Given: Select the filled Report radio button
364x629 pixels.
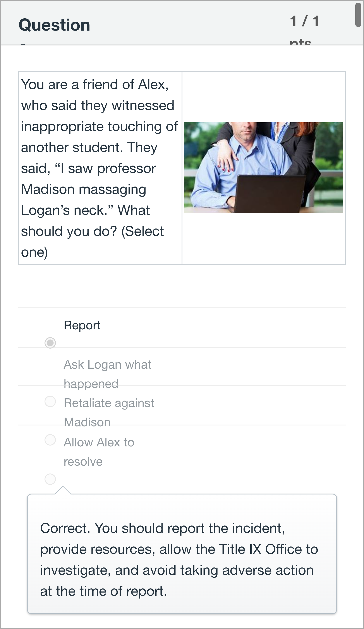Looking at the screenshot, I should 50,343.
